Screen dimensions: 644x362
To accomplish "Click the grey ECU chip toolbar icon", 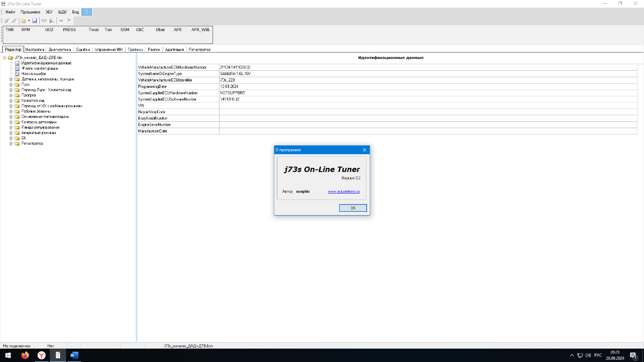I will click(44, 20).
